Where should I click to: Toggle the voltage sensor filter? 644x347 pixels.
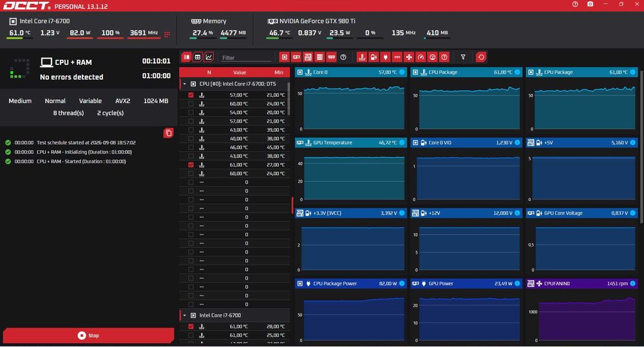[374, 57]
